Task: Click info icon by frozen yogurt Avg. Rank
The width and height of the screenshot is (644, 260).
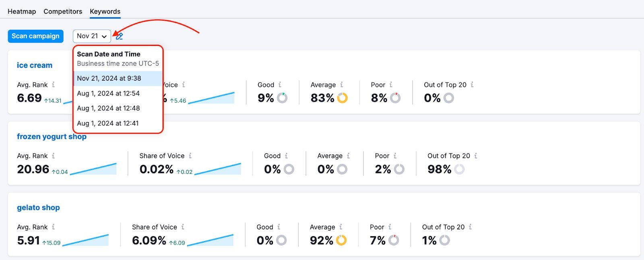Action: [x=53, y=156]
